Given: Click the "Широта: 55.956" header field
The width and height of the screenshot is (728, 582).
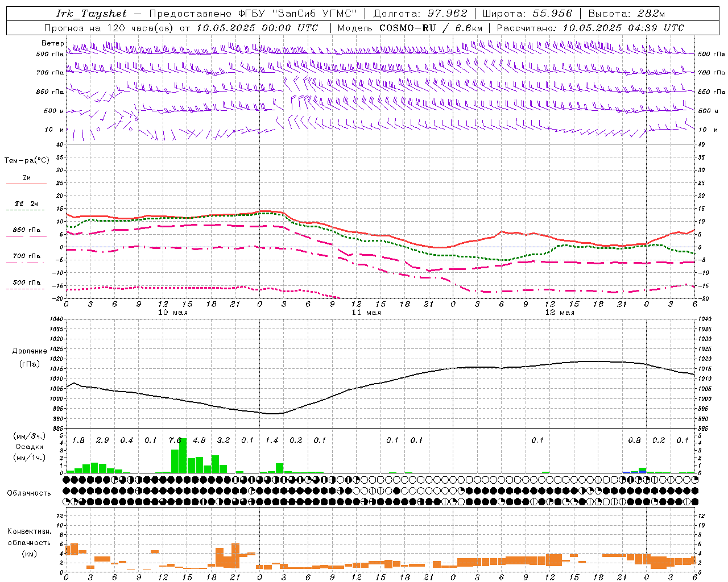Looking at the screenshot, I should [527, 14].
